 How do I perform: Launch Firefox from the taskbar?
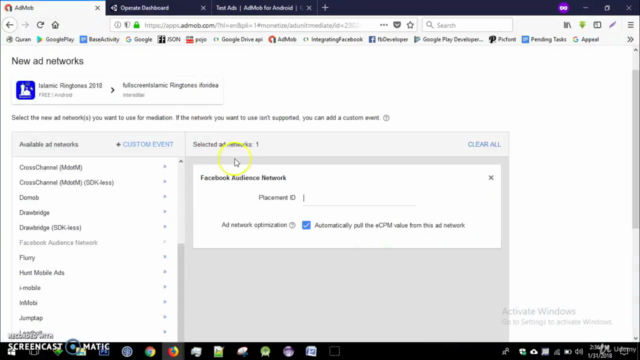(x=173, y=351)
